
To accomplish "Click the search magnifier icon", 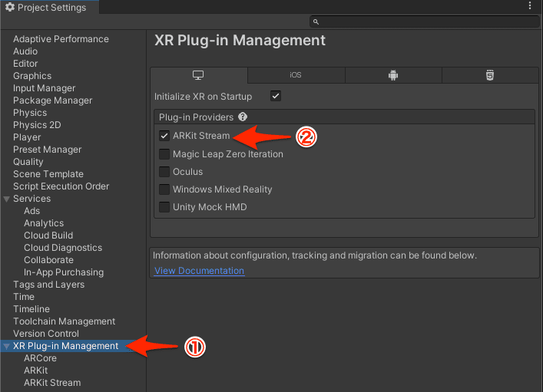I will pyautogui.click(x=316, y=21).
